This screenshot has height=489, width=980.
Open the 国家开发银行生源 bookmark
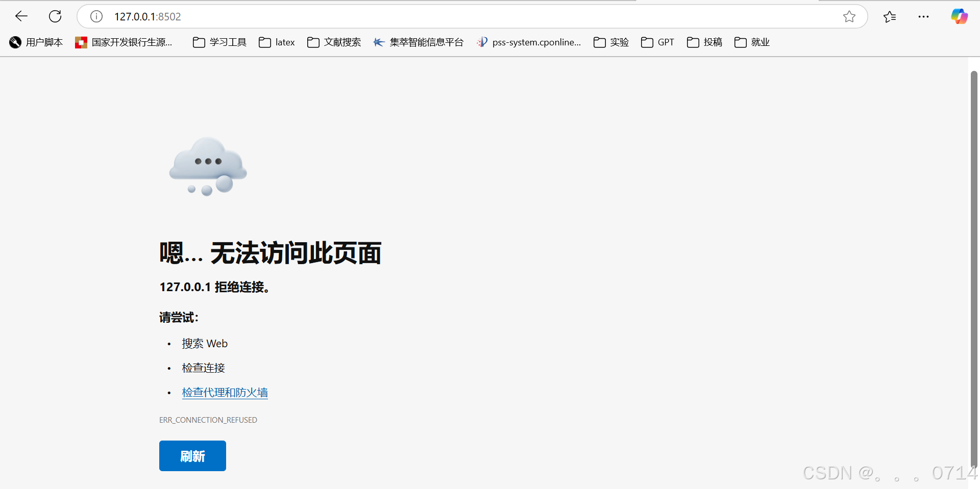[124, 42]
